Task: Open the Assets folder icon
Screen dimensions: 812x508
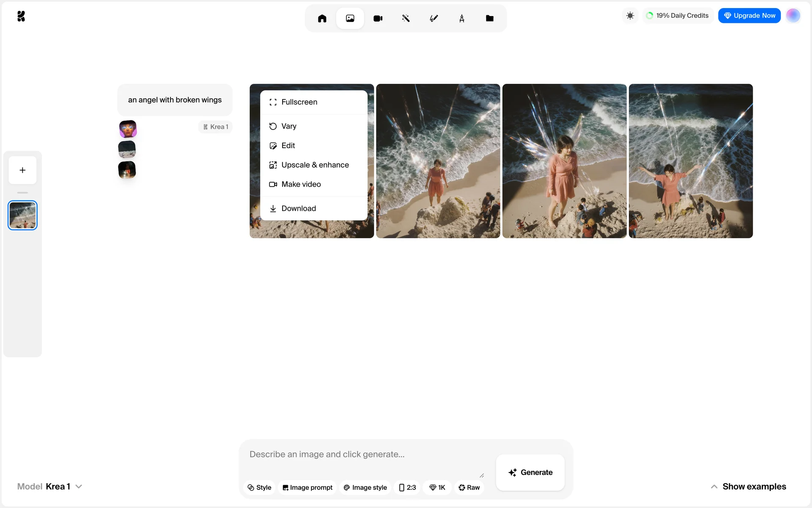Action: pyautogui.click(x=489, y=18)
